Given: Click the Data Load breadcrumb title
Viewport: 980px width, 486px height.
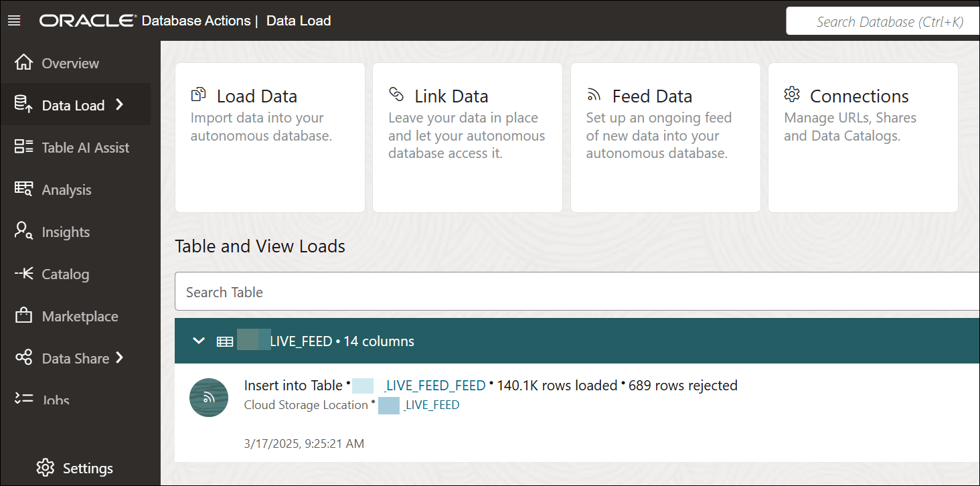Looking at the screenshot, I should 299,21.
